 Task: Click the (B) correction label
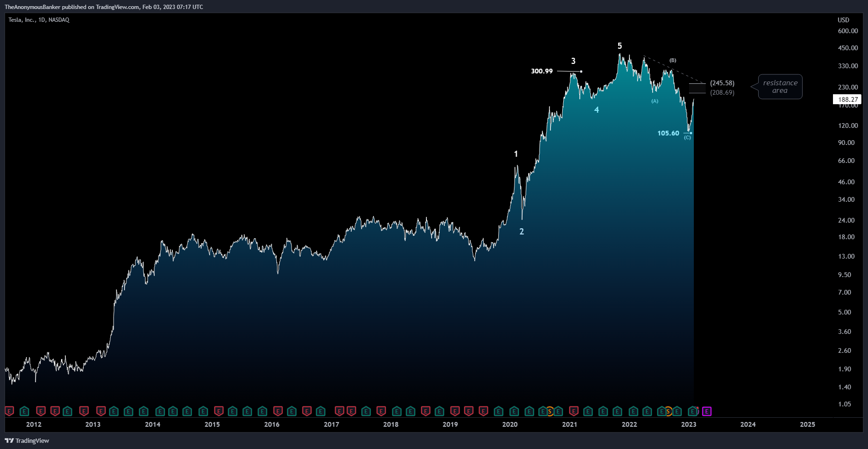(x=673, y=60)
